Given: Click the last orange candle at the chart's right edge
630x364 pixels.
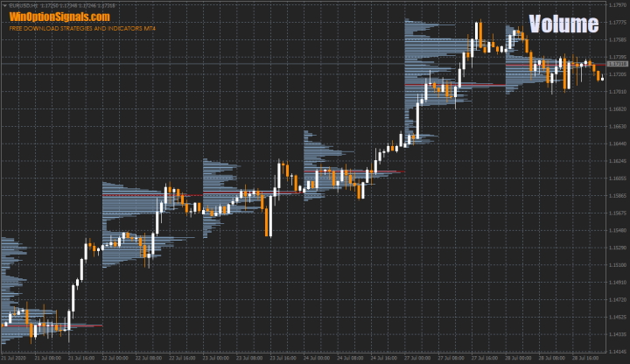Looking at the screenshot, I should (600, 75).
